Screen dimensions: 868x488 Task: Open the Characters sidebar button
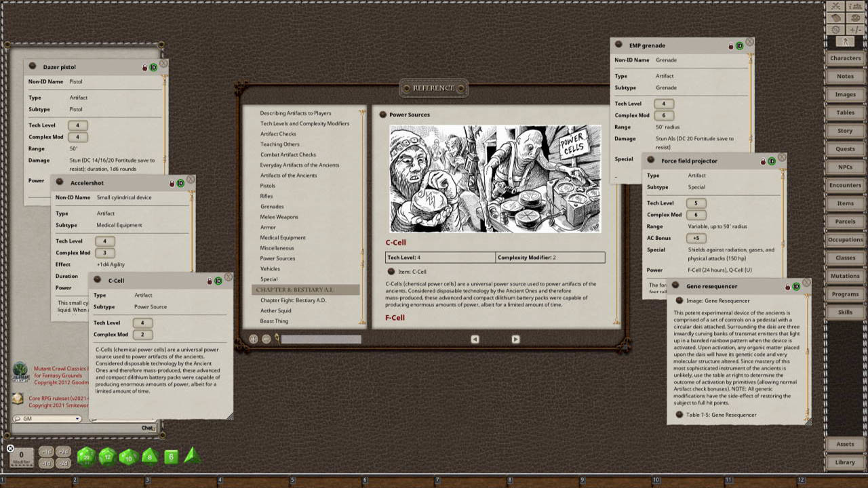845,58
